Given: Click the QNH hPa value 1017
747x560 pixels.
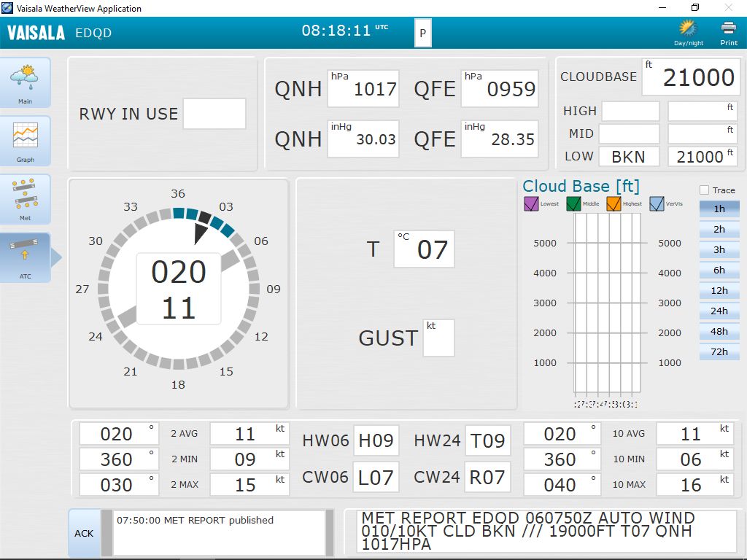Looking at the screenshot, I should 363,88.
